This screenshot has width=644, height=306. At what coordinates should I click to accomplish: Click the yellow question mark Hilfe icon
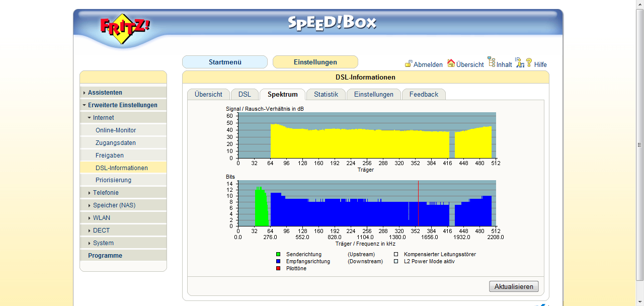click(x=529, y=63)
